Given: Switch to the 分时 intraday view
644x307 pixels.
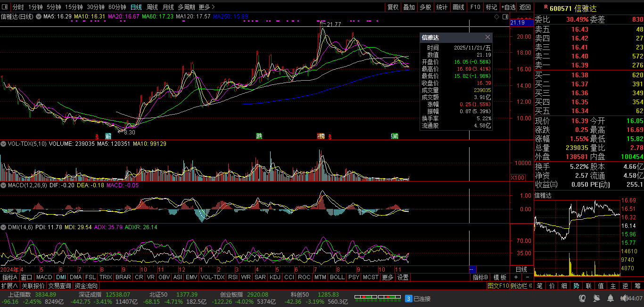Looking at the screenshot, I should coord(18,7).
